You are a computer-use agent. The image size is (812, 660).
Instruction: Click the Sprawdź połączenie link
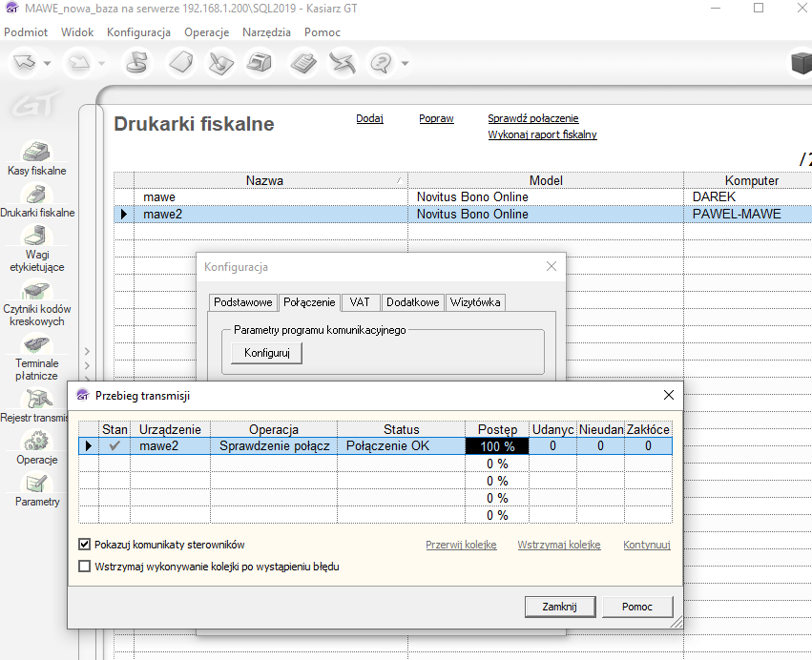pyautogui.click(x=532, y=119)
